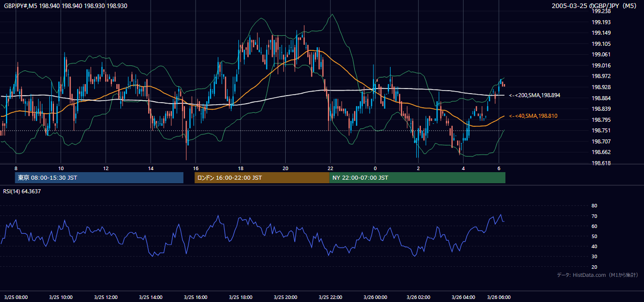Click price axis label 198.884
Image resolution: width=644 pixels, height=302 pixels.
[601, 98]
